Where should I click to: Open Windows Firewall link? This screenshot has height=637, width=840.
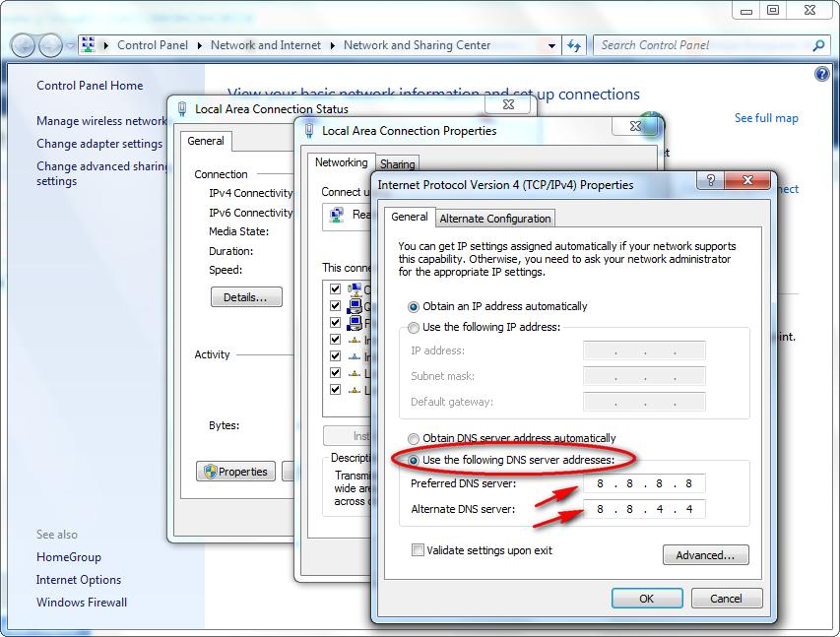point(82,603)
